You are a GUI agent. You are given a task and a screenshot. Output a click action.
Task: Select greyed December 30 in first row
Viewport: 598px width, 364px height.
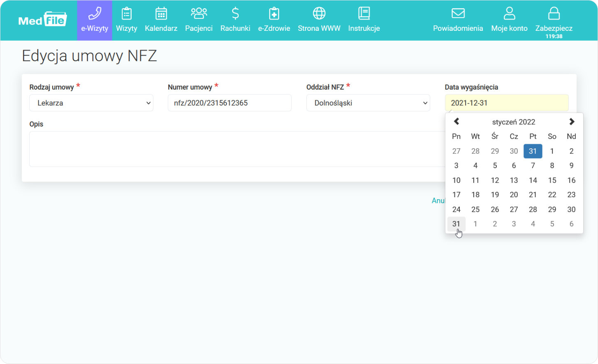point(514,151)
